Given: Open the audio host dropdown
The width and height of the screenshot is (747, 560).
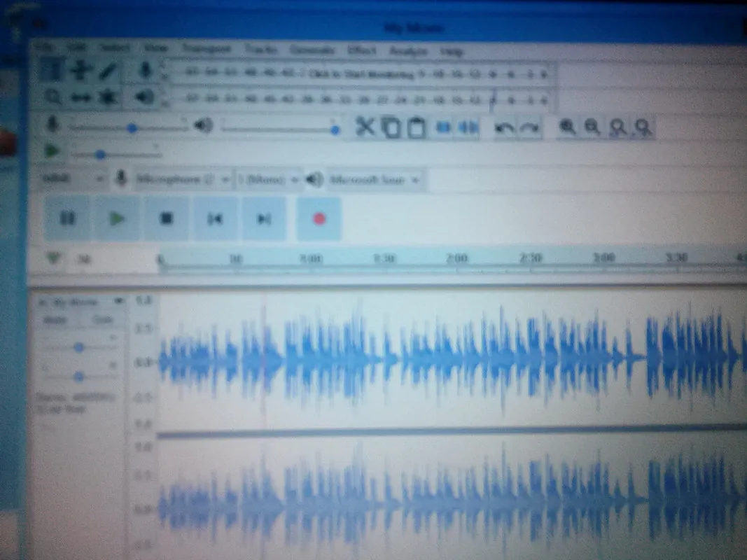Looking at the screenshot, I should click(x=72, y=178).
